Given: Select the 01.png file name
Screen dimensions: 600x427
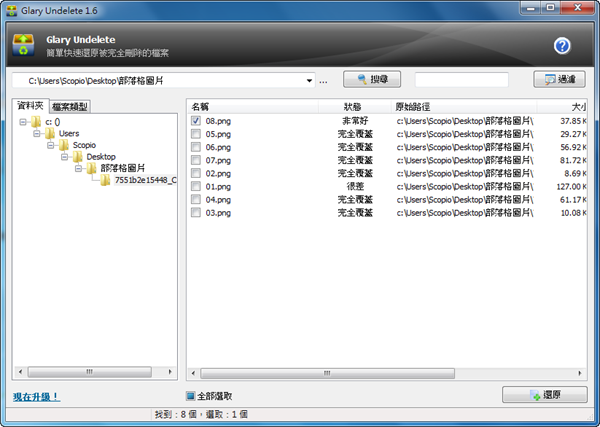Looking at the screenshot, I should 218,186.
